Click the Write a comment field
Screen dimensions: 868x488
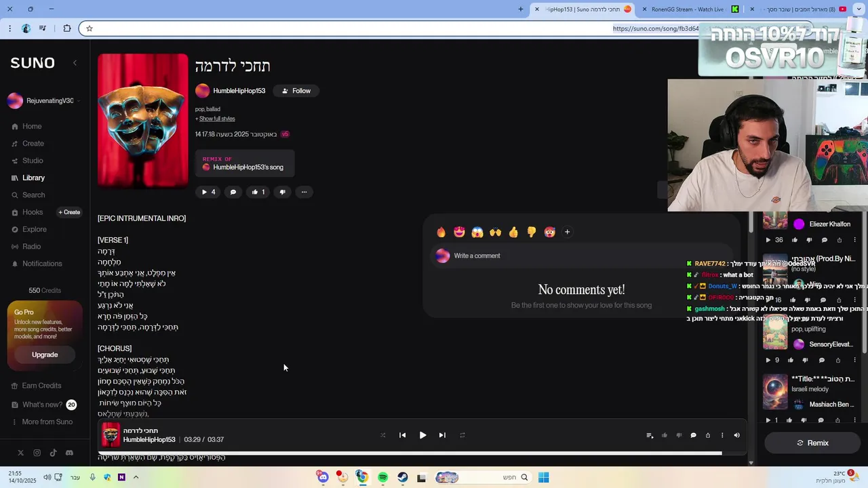[x=581, y=256]
